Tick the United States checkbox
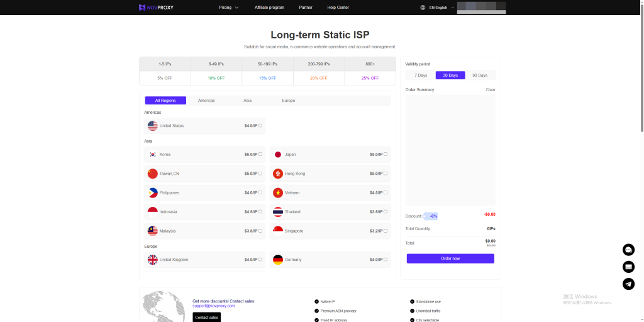The height and width of the screenshot is (322, 644). (260, 126)
